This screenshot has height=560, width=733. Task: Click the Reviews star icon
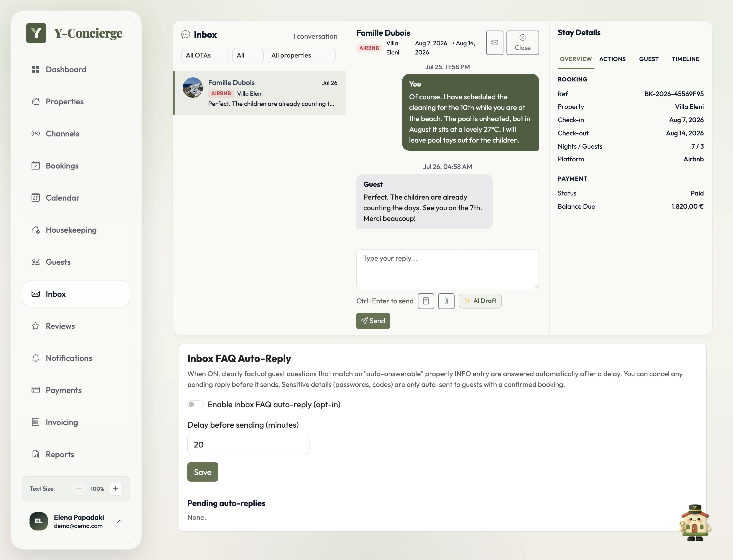(36, 326)
